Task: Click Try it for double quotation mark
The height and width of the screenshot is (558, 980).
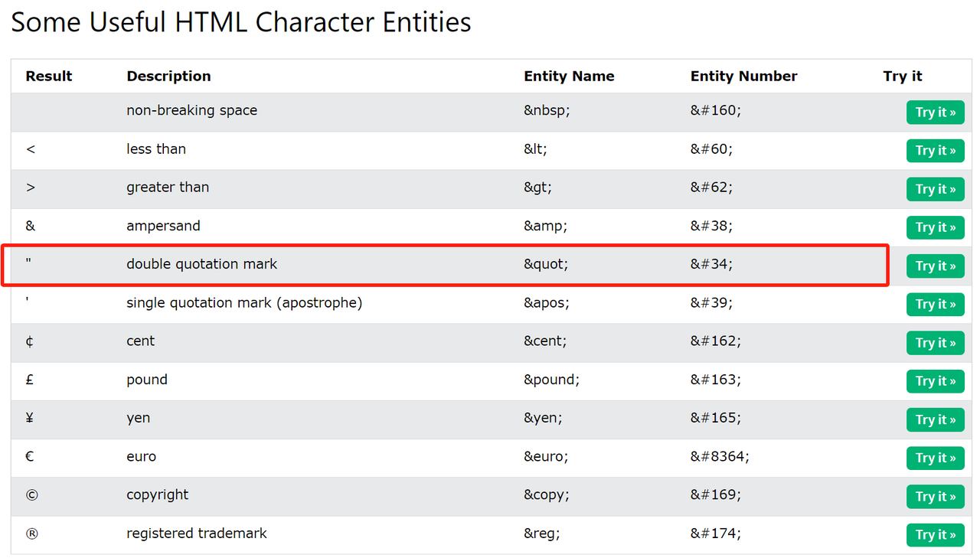Action: [935, 266]
